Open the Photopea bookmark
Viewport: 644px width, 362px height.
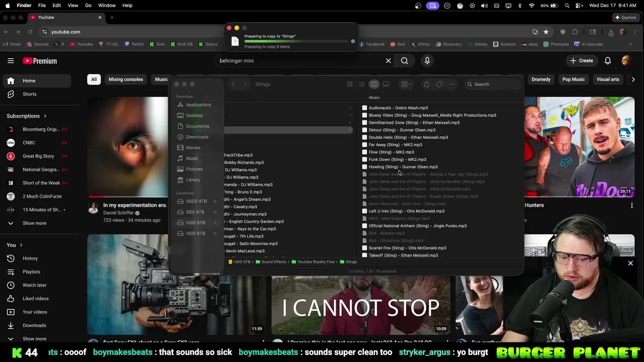pyautogui.click(x=556, y=44)
